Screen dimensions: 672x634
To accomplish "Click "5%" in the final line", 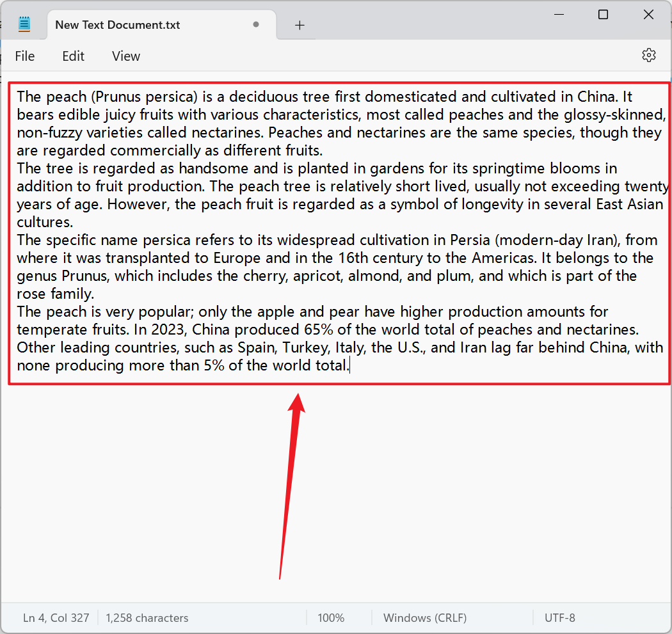I will pyautogui.click(x=214, y=366).
